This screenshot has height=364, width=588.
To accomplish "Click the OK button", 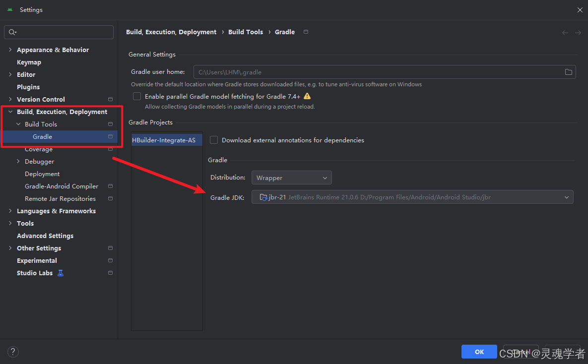I will (479, 352).
